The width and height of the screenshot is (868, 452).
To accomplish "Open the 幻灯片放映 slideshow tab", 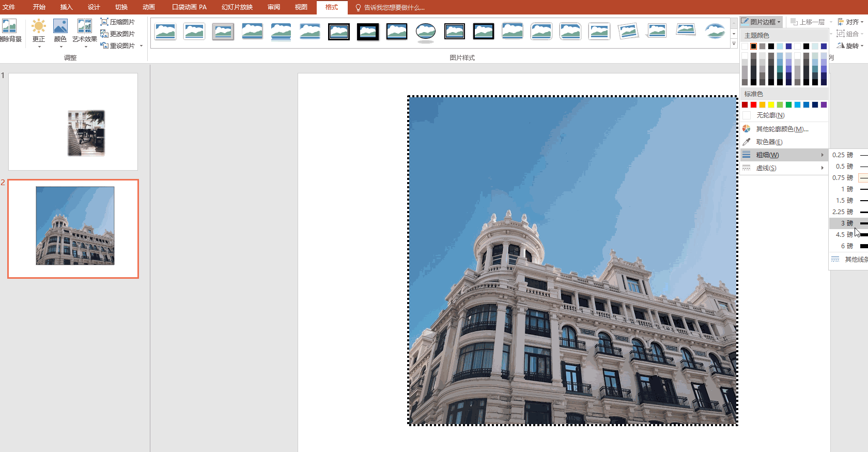I will point(237,7).
